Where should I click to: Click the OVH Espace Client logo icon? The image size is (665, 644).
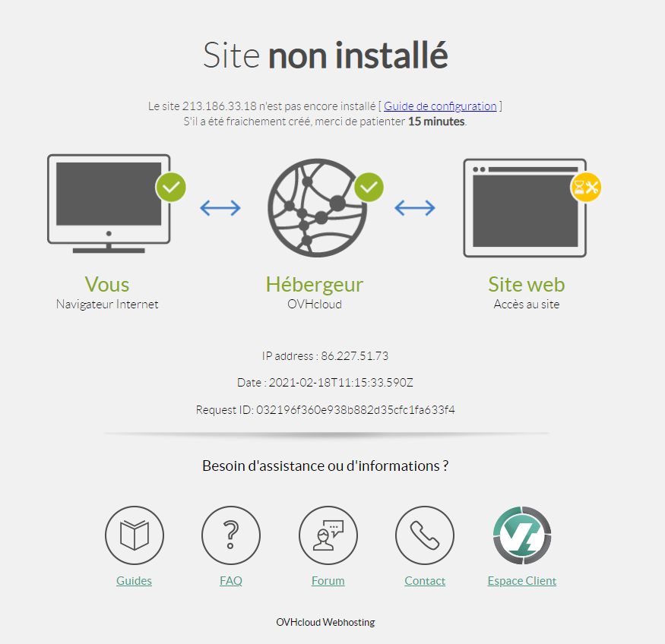522,535
